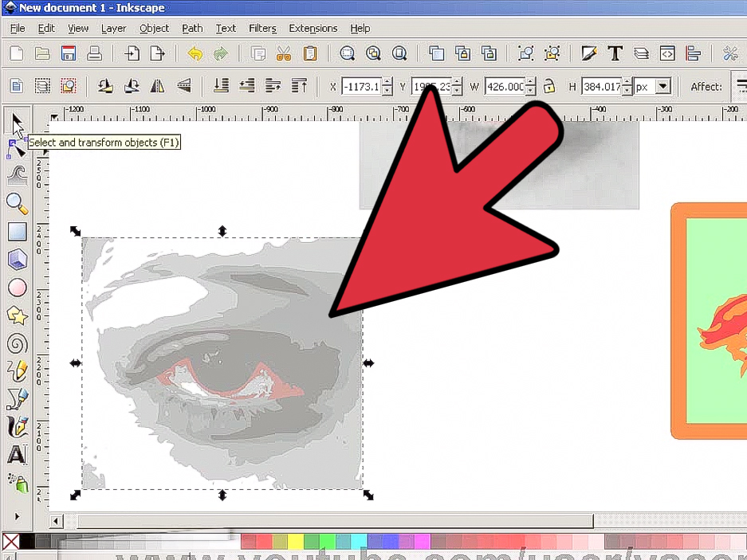
Task: Select the Spiral tool
Action: click(x=18, y=343)
